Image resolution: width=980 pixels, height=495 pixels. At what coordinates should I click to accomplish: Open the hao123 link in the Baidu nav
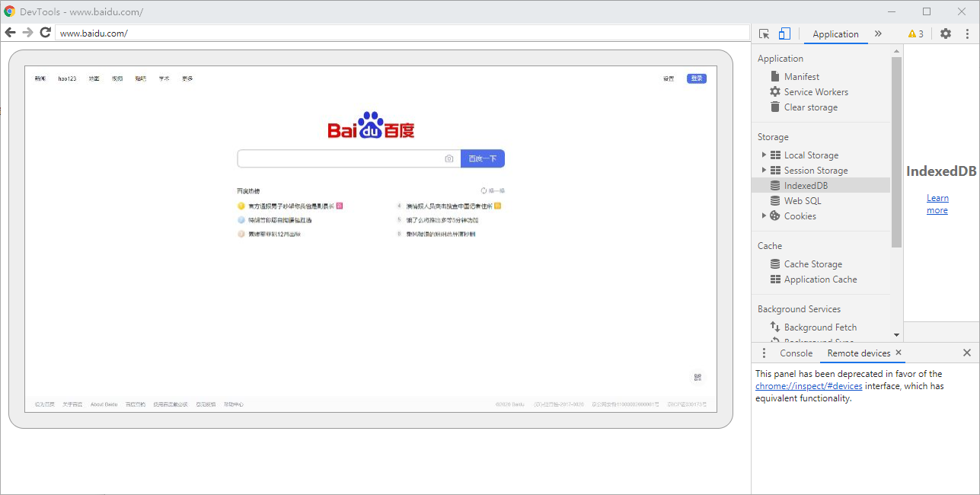(67, 78)
